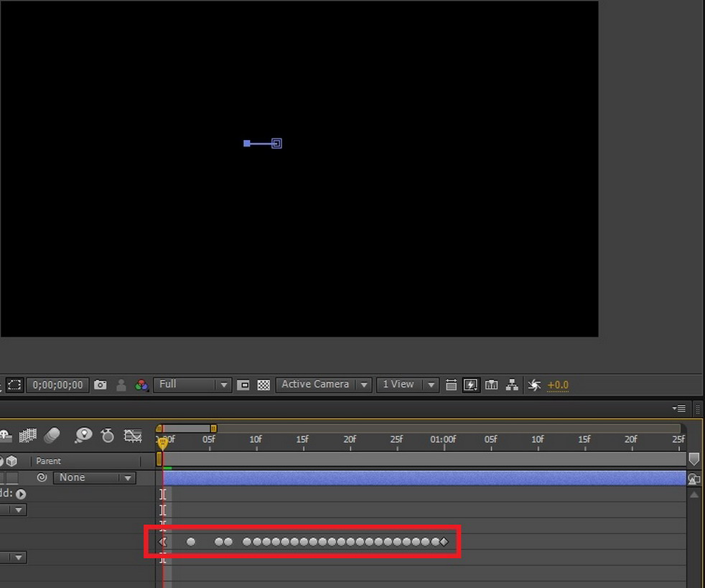The image size is (705, 588).
Task: Open the dropdown arrow below the keyframe row
Action: (x=19, y=557)
